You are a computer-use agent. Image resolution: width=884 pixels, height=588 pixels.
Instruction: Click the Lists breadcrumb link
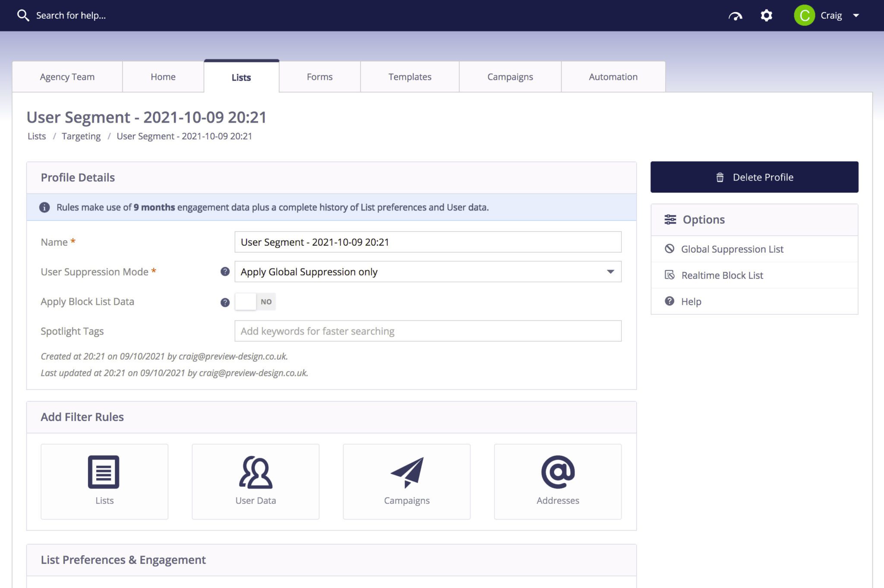pyautogui.click(x=35, y=136)
